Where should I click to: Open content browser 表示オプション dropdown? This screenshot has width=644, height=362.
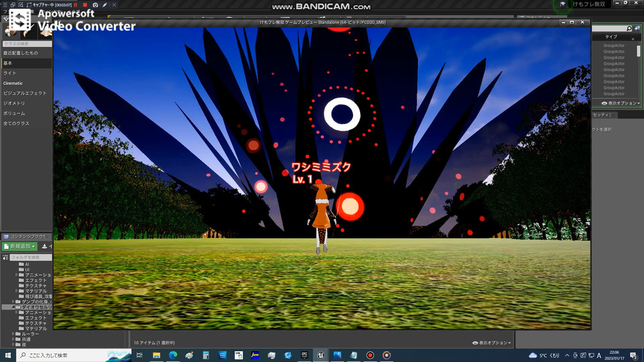492,343
